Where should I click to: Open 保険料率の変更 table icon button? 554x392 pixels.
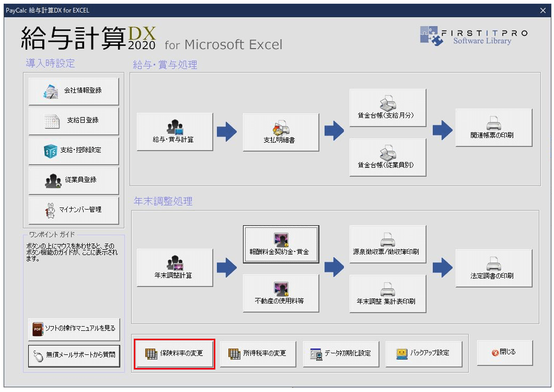[175, 354]
